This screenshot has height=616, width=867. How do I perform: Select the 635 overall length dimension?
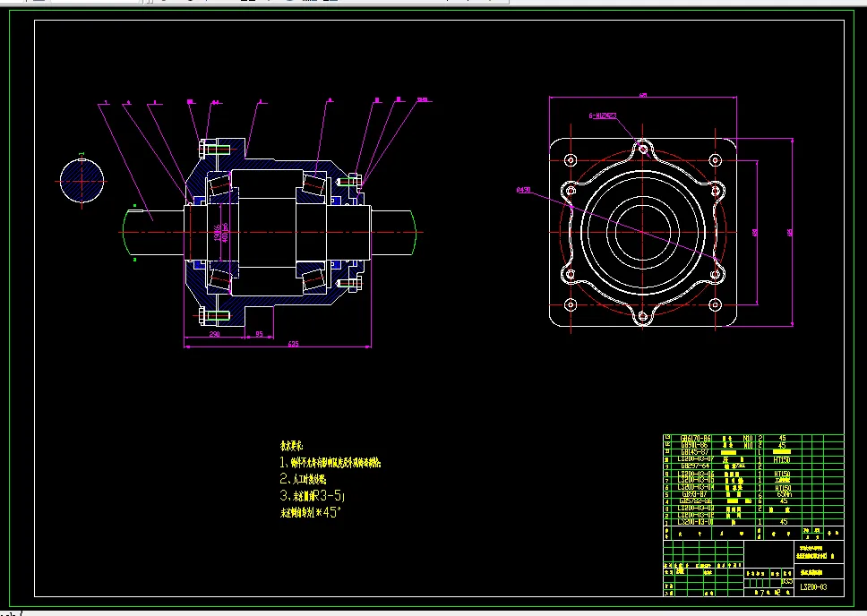coord(293,344)
